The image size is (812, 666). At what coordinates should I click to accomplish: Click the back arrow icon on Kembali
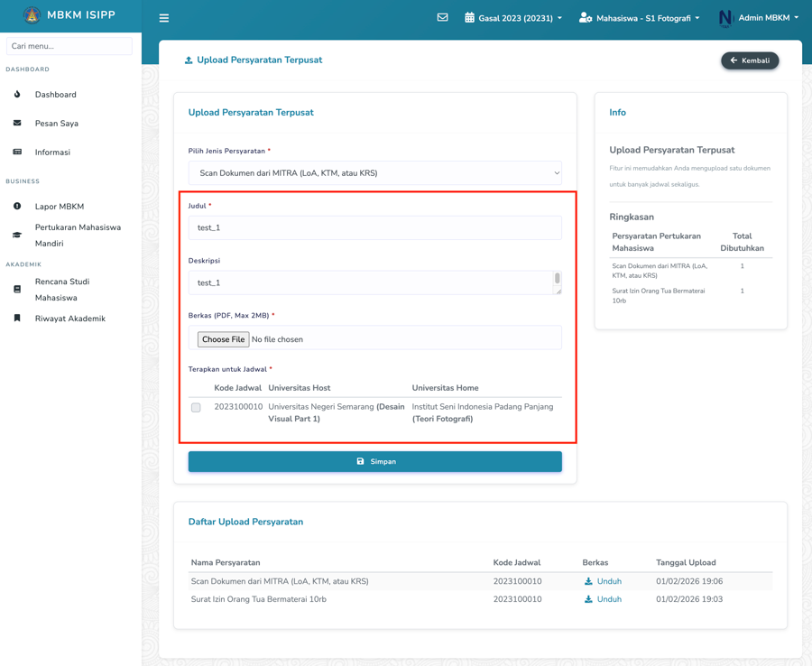click(733, 60)
